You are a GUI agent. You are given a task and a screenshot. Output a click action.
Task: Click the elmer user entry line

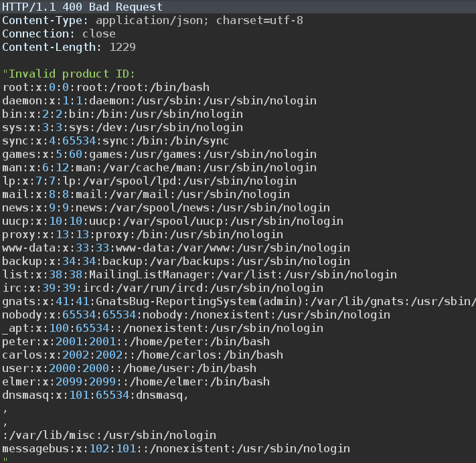click(x=136, y=382)
